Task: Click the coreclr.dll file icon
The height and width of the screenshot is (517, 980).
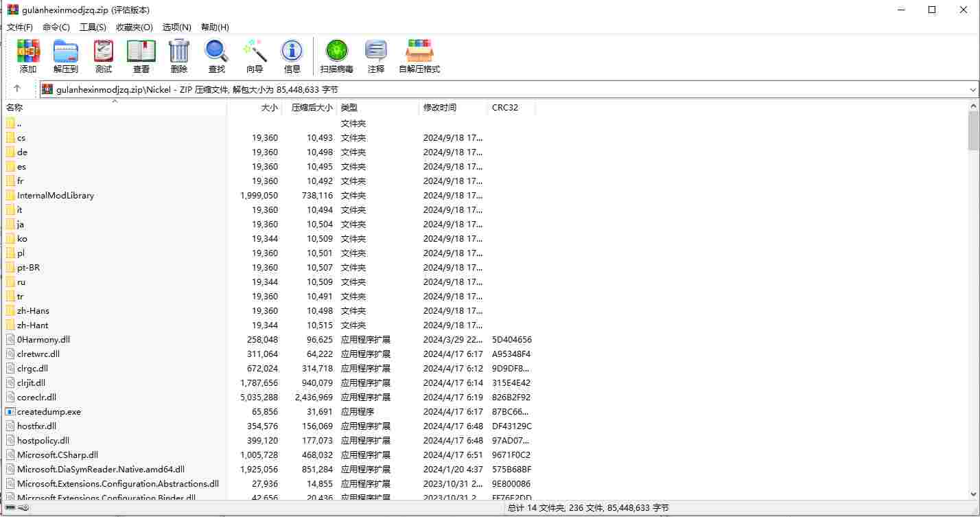Action: pos(10,397)
